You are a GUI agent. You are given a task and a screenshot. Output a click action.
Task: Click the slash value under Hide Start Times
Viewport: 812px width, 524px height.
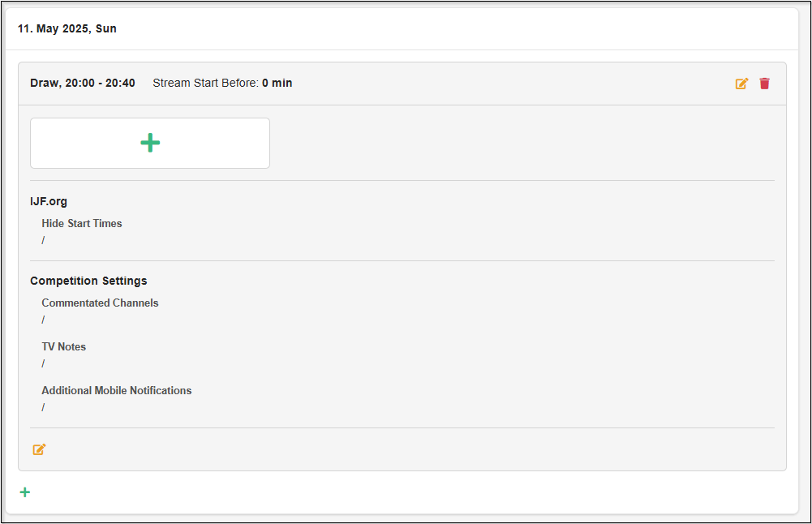[44, 240]
